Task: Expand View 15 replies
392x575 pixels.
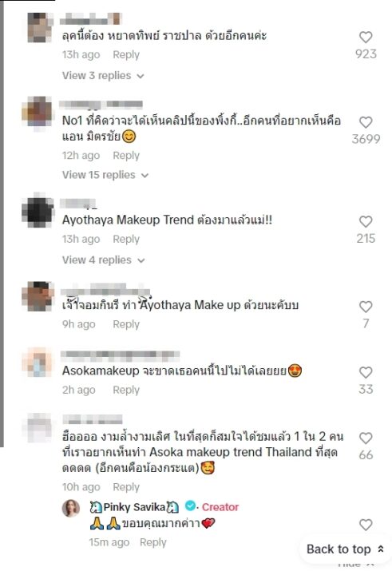Action: pyautogui.click(x=105, y=175)
